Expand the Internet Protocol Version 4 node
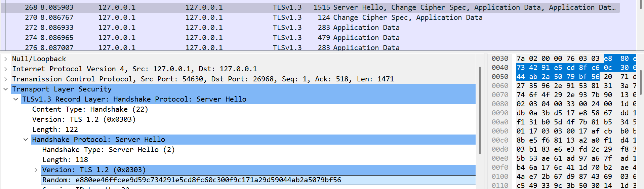 pos(5,69)
